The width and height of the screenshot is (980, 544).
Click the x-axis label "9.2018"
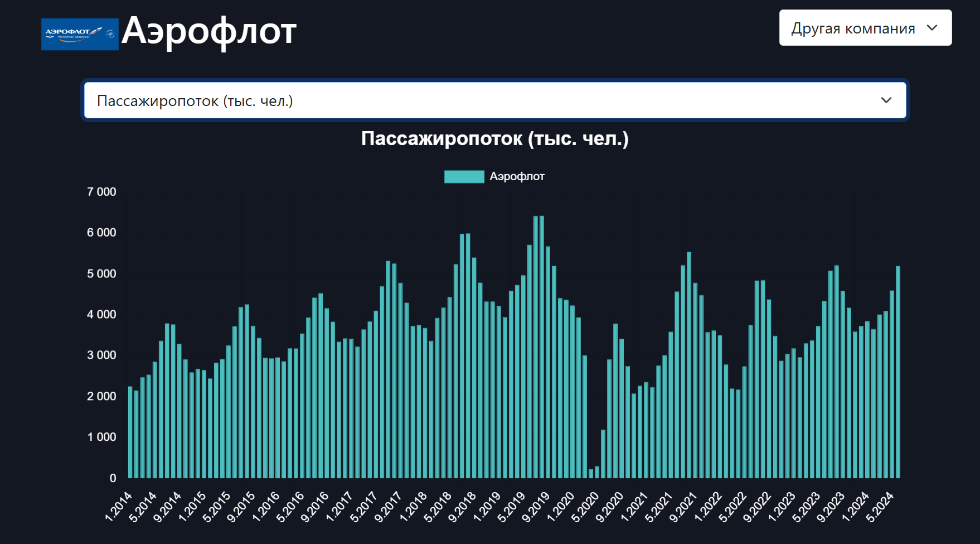pyautogui.click(x=463, y=507)
